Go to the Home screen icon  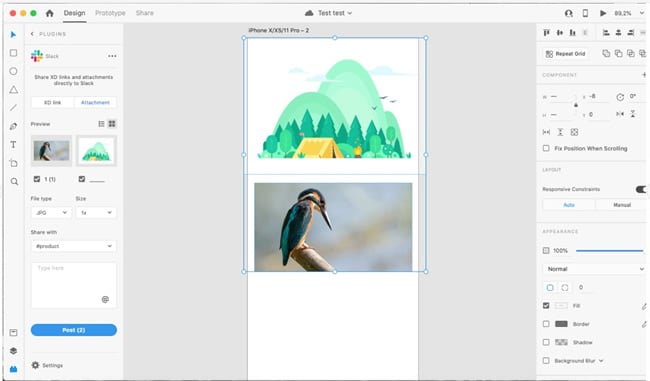(49, 13)
